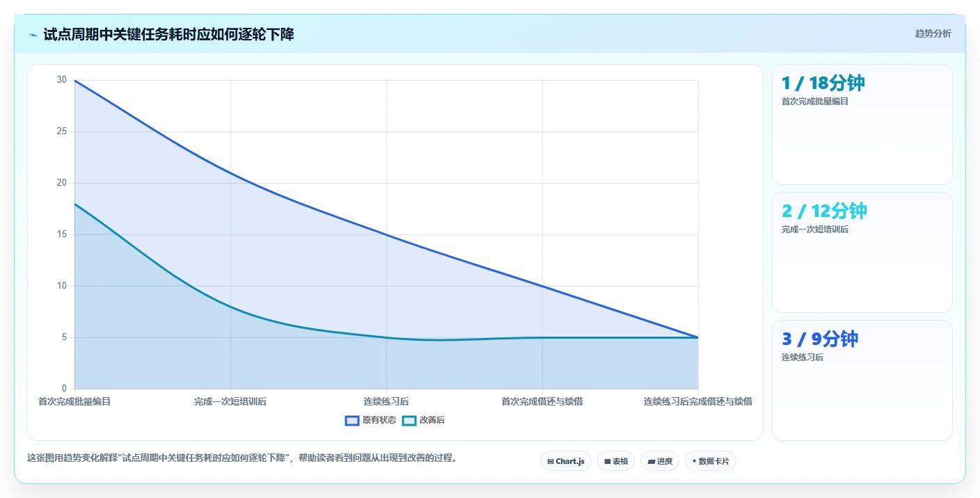Open the 1 / 18分钟 data card
This screenshot has width=980, height=498.
click(x=862, y=124)
